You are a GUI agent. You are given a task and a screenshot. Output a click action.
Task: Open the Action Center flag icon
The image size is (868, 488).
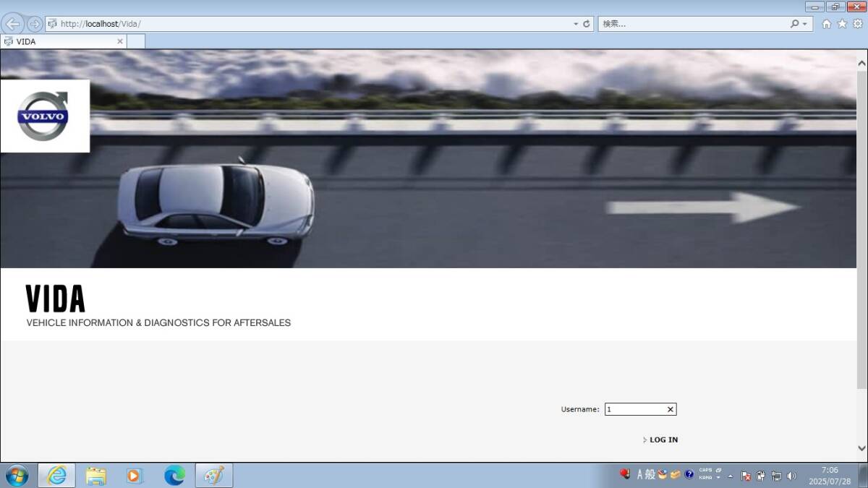(x=746, y=476)
